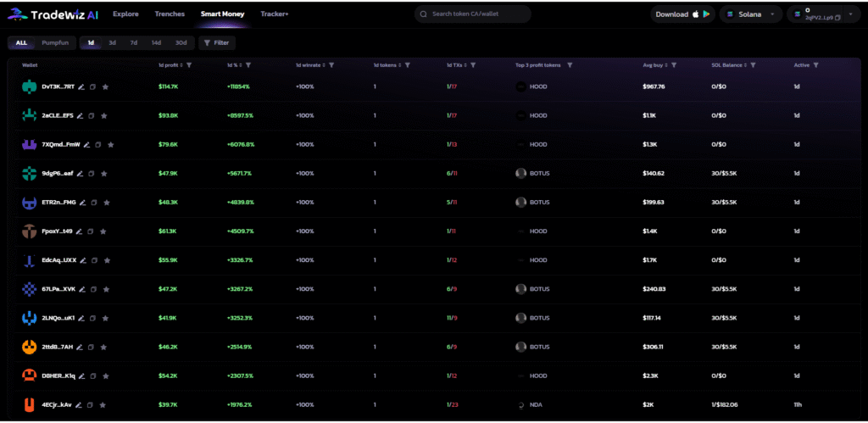The image size is (868, 423).
Task: Click the BOTUS token icon in 9dgP6...eaf row
Action: point(521,173)
